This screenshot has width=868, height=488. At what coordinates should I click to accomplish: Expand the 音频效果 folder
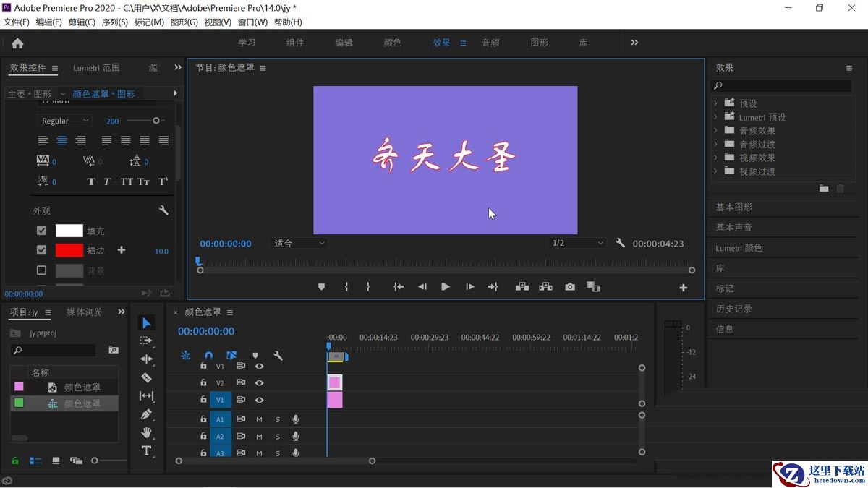pyautogui.click(x=716, y=130)
